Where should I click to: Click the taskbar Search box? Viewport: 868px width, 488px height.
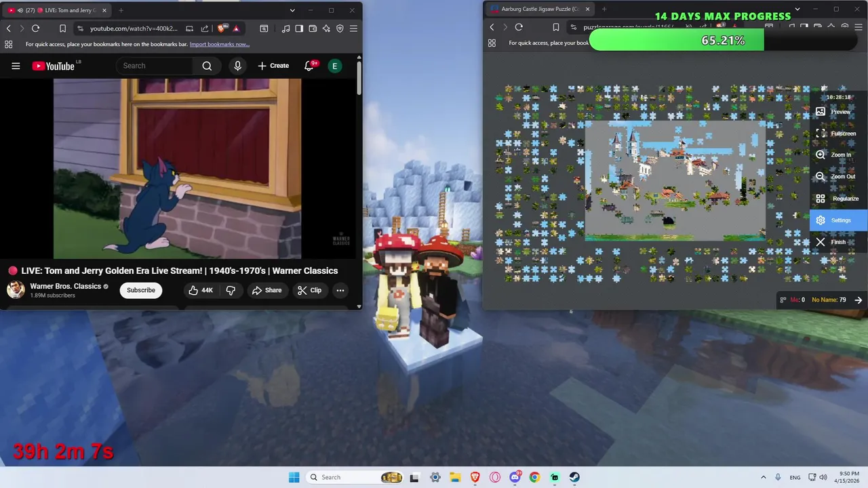[355, 477]
